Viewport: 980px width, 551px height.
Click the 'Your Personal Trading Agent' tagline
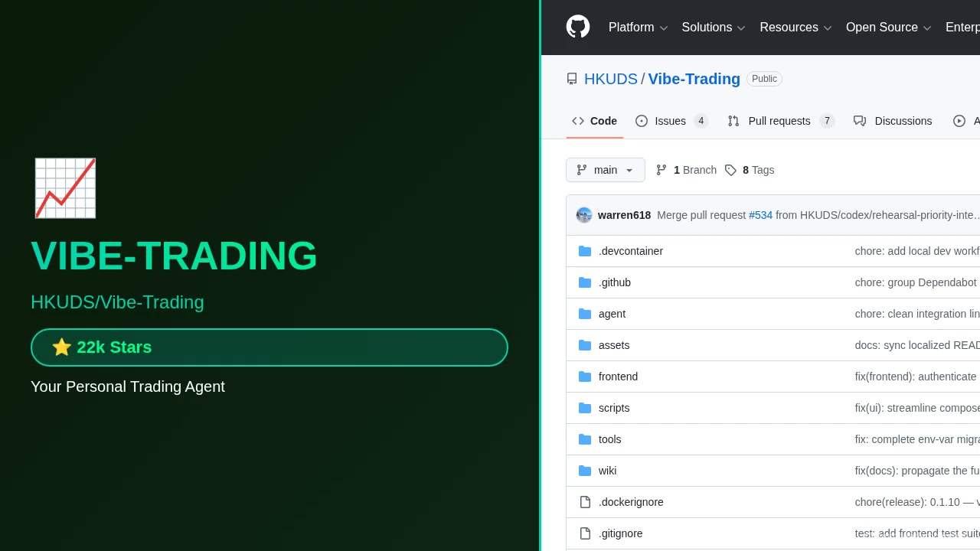coord(128,386)
